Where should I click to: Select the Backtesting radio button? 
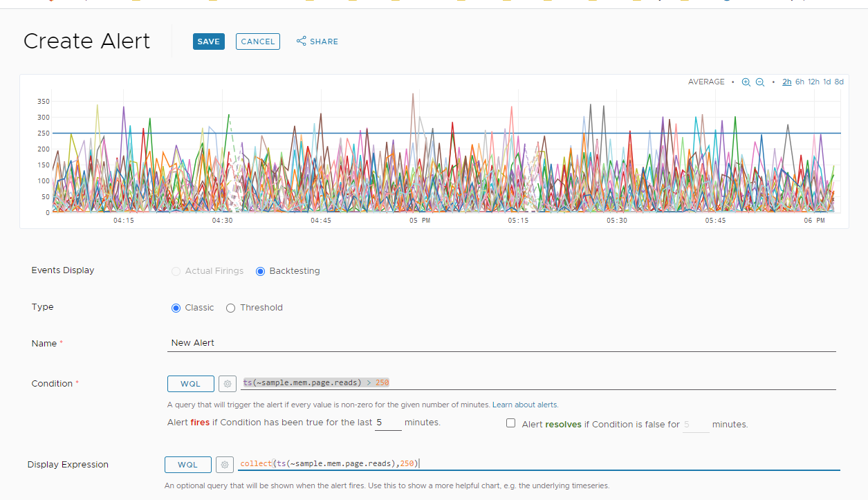[261, 271]
